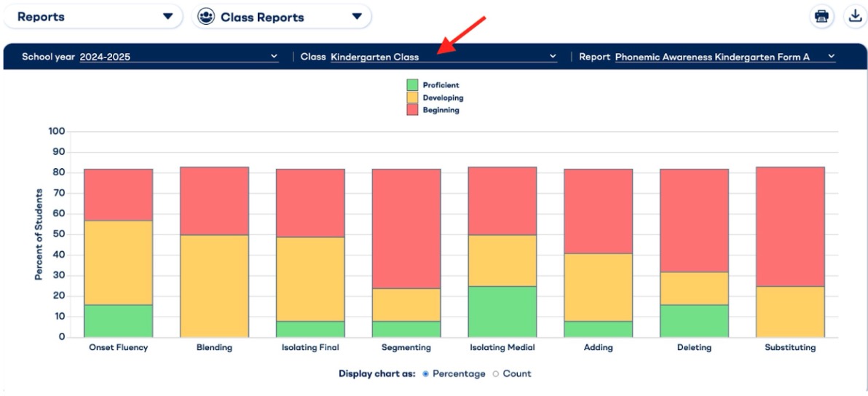The width and height of the screenshot is (868, 396).
Task: Click the Blending axis label
Action: tap(214, 348)
